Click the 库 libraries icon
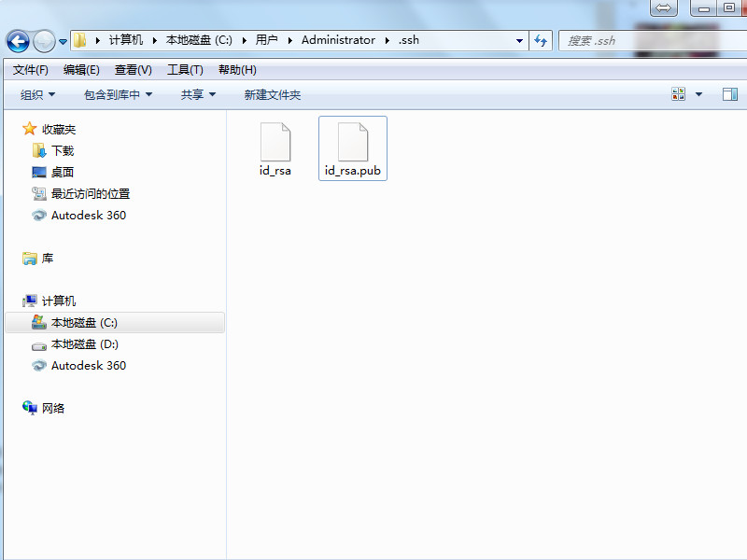This screenshot has height=560, width=747. tap(30, 259)
